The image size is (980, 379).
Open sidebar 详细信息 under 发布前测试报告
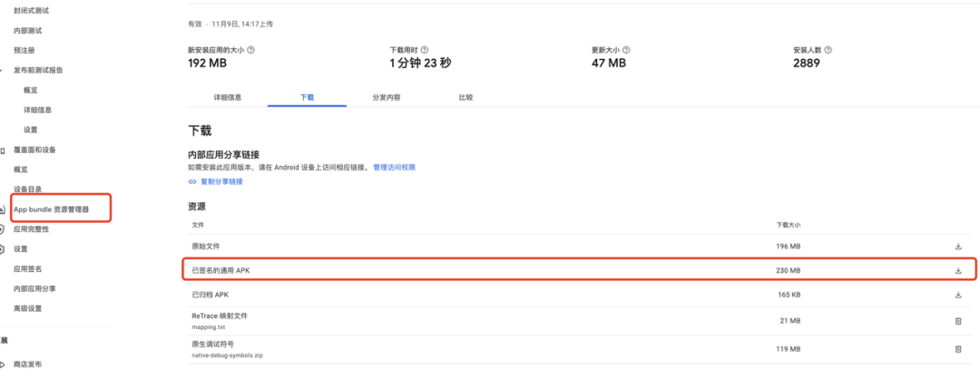(x=37, y=110)
